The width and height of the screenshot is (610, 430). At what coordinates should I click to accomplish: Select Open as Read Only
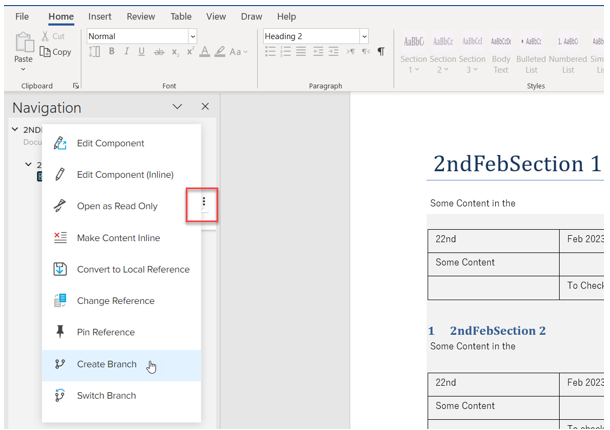(x=121, y=206)
